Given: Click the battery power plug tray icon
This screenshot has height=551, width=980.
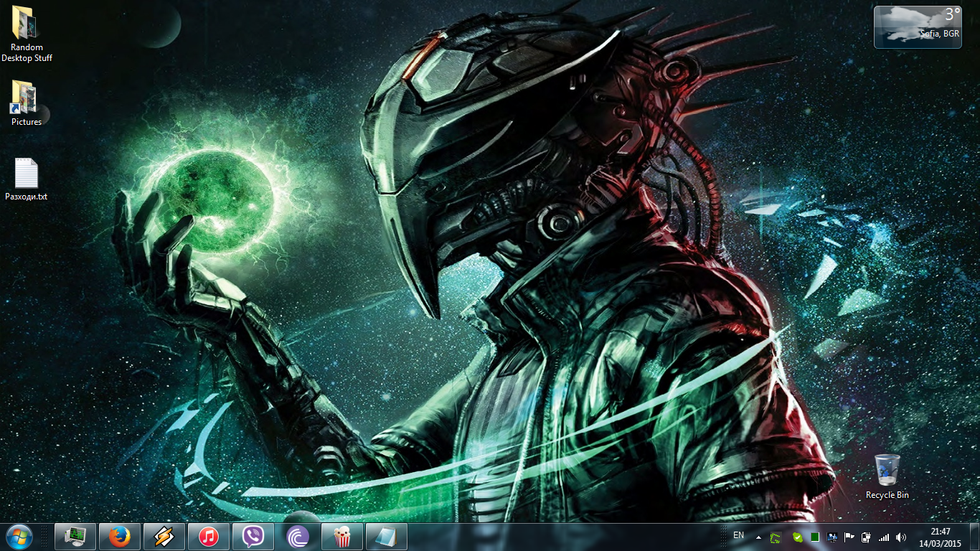Looking at the screenshot, I should (x=866, y=537).
